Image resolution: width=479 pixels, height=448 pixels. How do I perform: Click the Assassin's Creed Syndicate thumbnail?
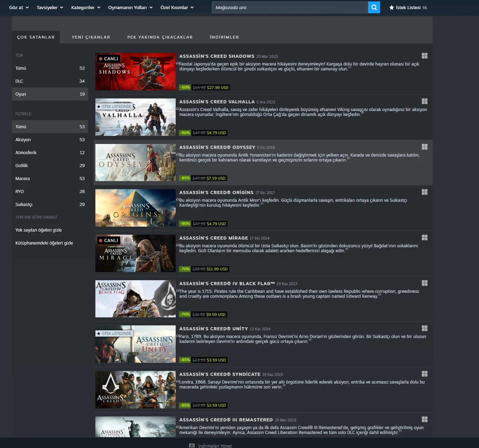(x=135, y=390)
